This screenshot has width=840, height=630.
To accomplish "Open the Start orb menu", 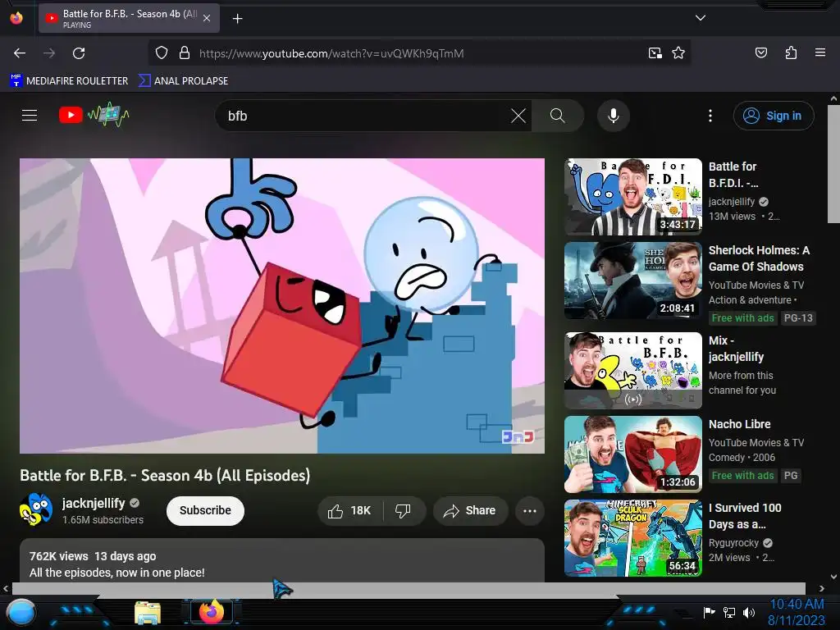I will (x=21, y=613).
